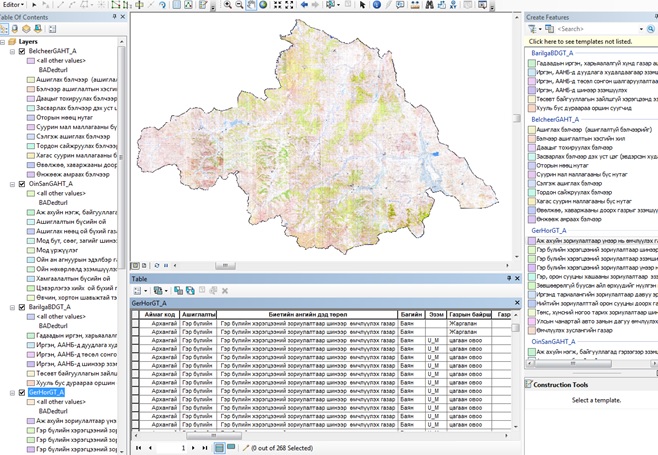Click the Edit Vertices tool icon
The width and height of the screenshot is (658, 455).
click(x=115, y=5)
